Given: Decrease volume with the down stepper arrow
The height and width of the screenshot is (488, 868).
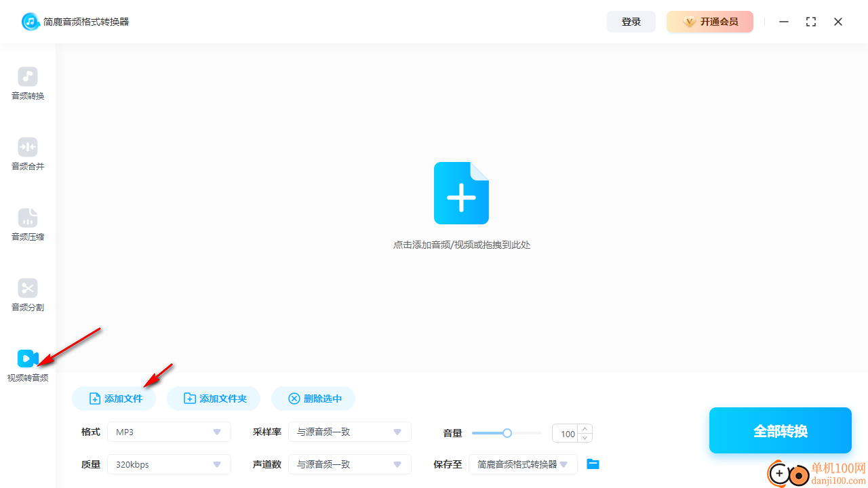Looking at the screenshot, I should [585, 438].
